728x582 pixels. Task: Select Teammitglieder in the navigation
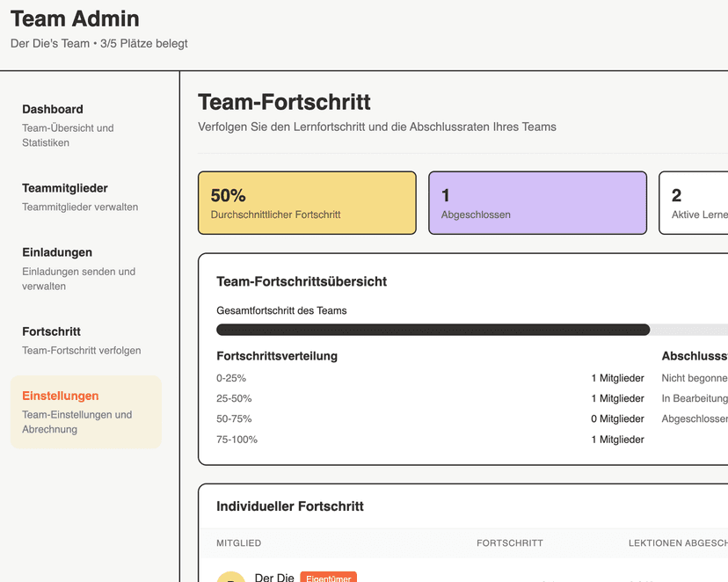(66, 187)
